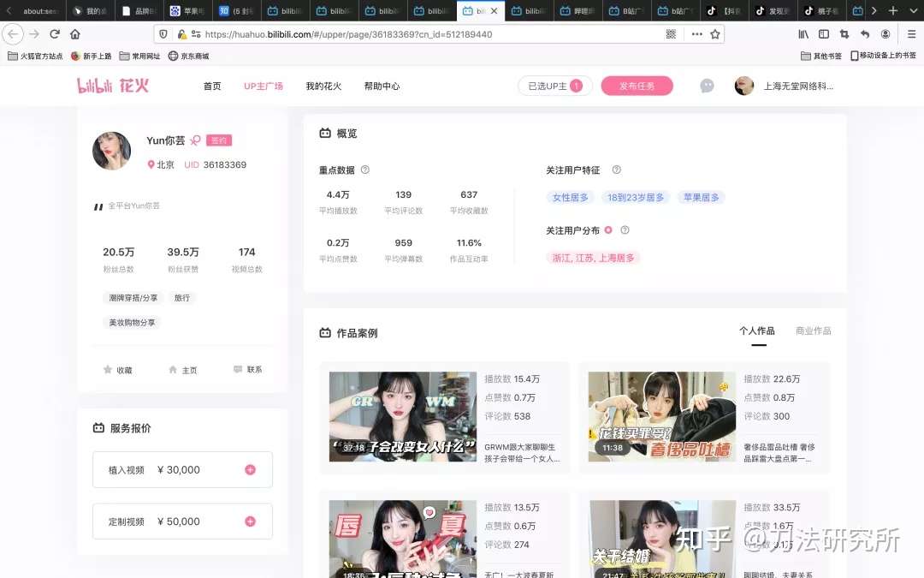The height and width of the screenshot is (578, 924).
Task: Click the user profile avatar in header
Action: point(744,86)
